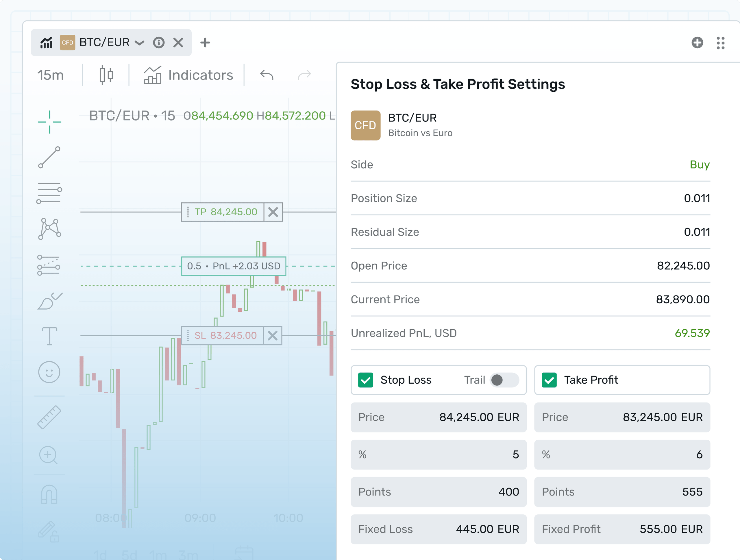
Task: Uncheck the Take Profit checkbox
Action: pyautogui.click(x=549, y=380)
